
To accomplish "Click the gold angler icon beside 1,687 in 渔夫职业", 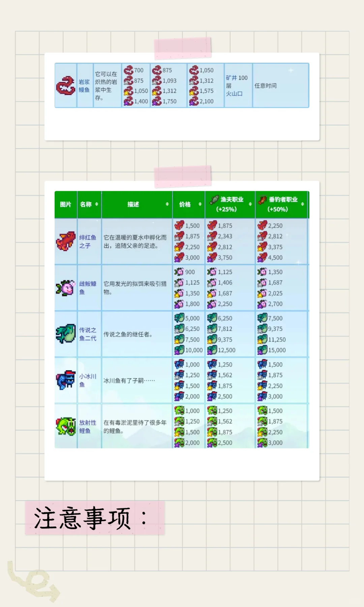I will (212, 293).
